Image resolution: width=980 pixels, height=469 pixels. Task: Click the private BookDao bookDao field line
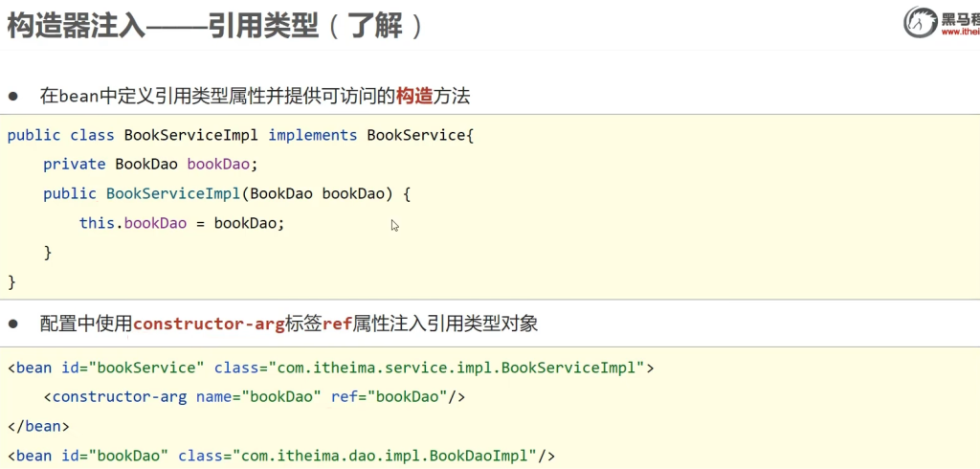150,164
